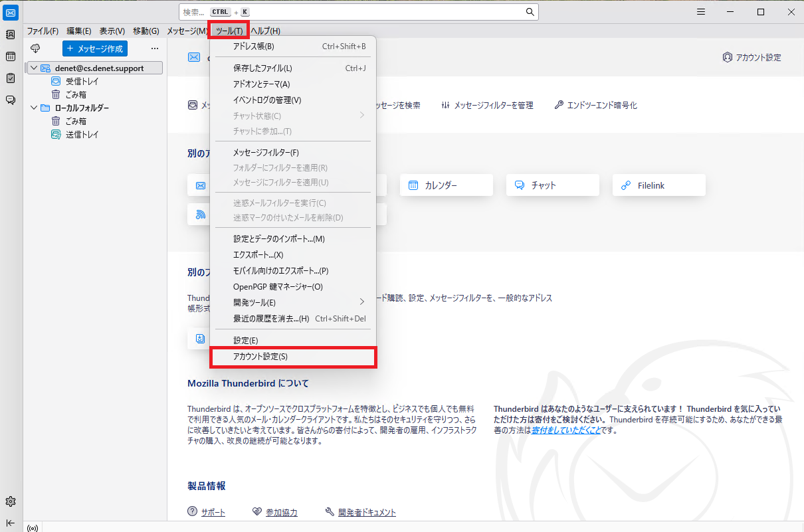Choose OpenPGP 鍵マネージャー(O) entry

click(293, 287)
